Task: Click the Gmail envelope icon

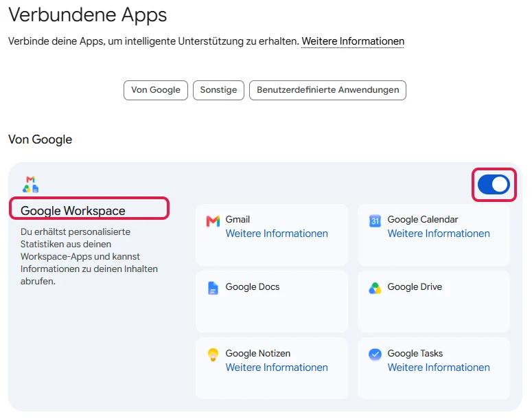Action: (213, 221)
